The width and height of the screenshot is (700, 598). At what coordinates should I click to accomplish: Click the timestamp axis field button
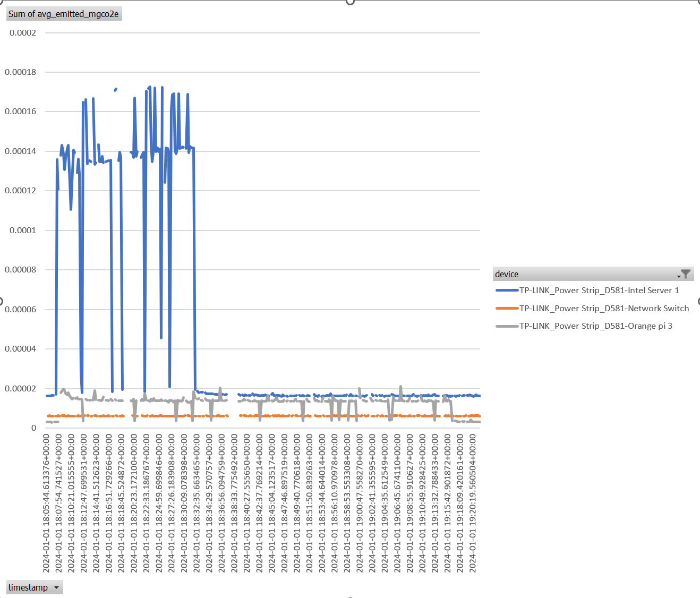click(x=35, y=587)
